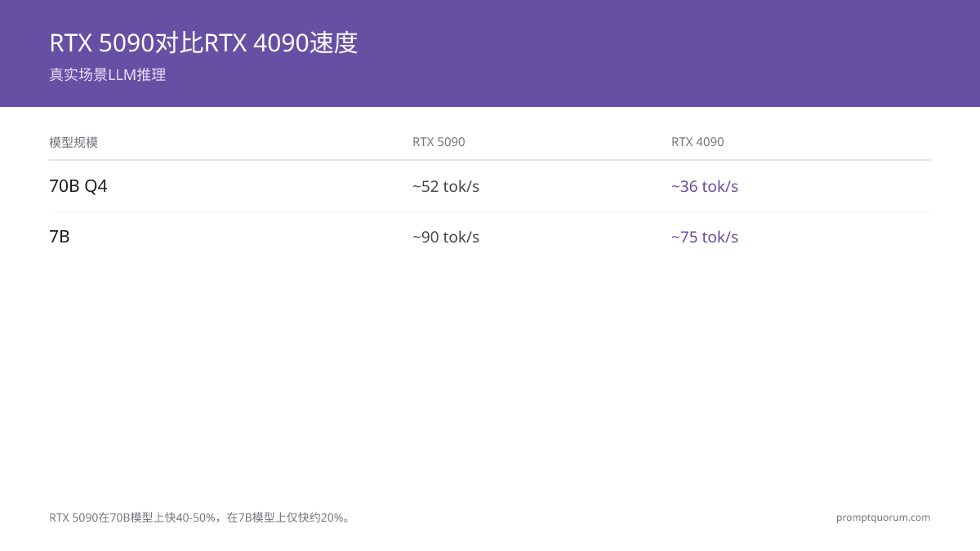The width and height of the screenshot is (980, 551).
Task: Click the title RTX 5090对比RTX 4090速度
Action: pyautogui.click(x=203, y=42)
